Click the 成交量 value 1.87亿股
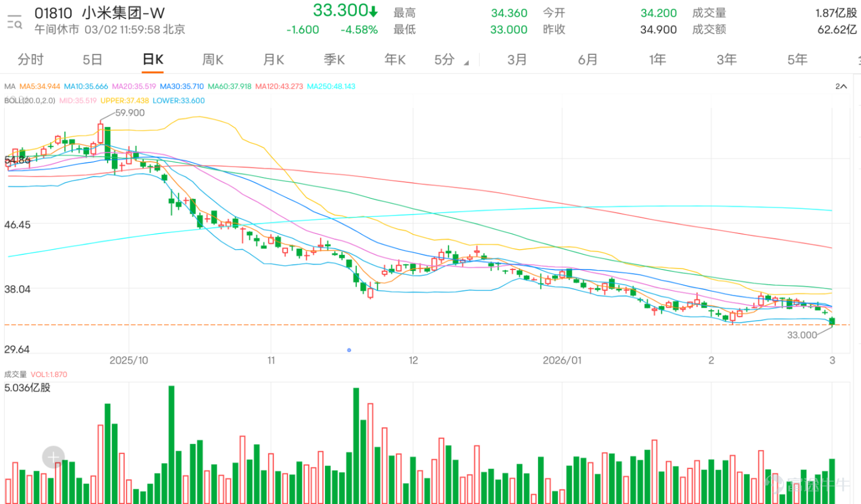This screenshot has width=861, height=504. [x=836, y=13]
